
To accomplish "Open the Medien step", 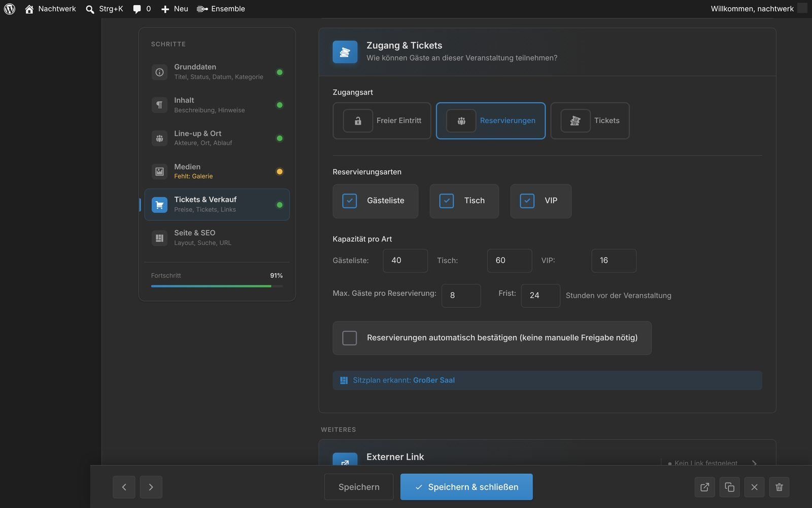I will pyautogui.click(x=217, y=171).
